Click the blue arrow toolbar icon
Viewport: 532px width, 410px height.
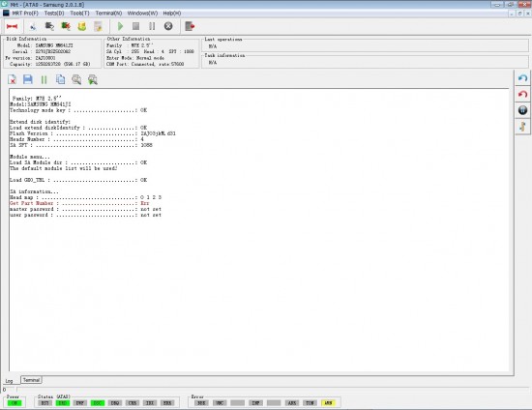(x=33, y=26)
